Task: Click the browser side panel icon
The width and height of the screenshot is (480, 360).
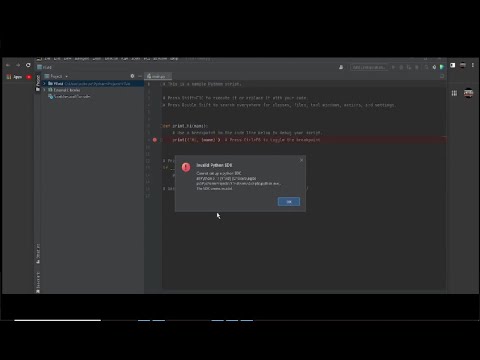Action: (453, 65)
